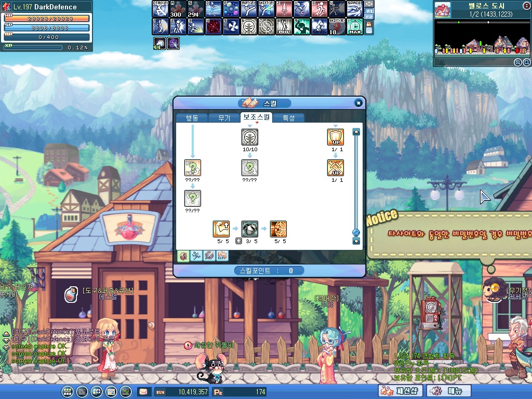Switch to hotbar page F2
This screenshot has height=399, width=532.
point(369,17)
